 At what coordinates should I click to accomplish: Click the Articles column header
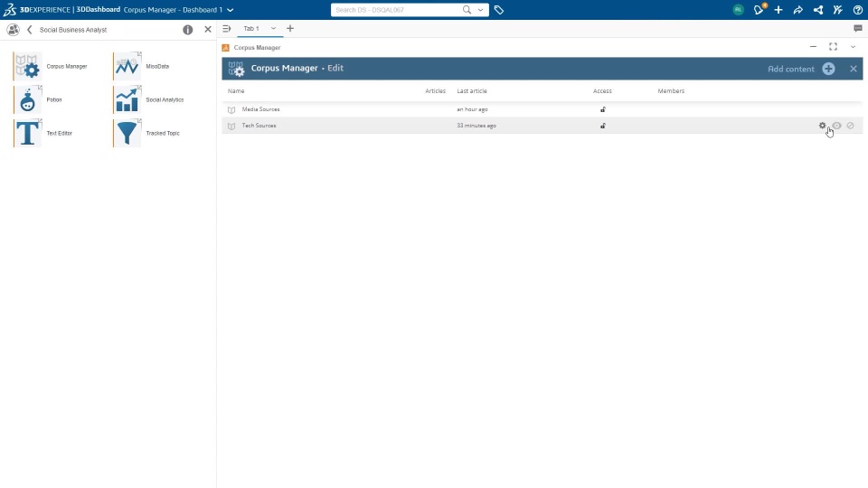click(x=435, y=90)
